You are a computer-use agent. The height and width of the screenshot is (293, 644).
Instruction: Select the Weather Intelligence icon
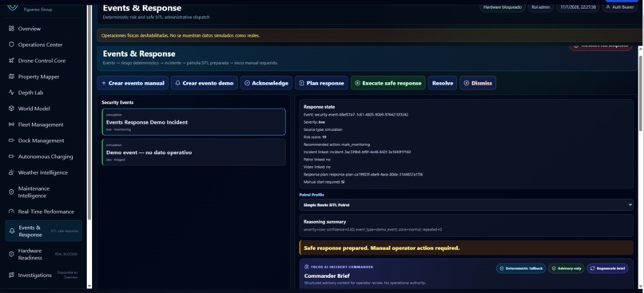coord(11,172)
